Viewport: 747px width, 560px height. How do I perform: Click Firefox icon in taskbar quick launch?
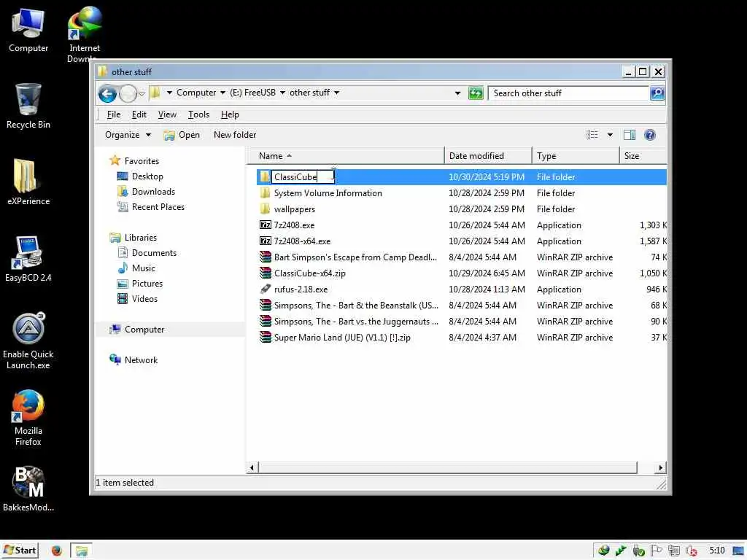(57, 551)
